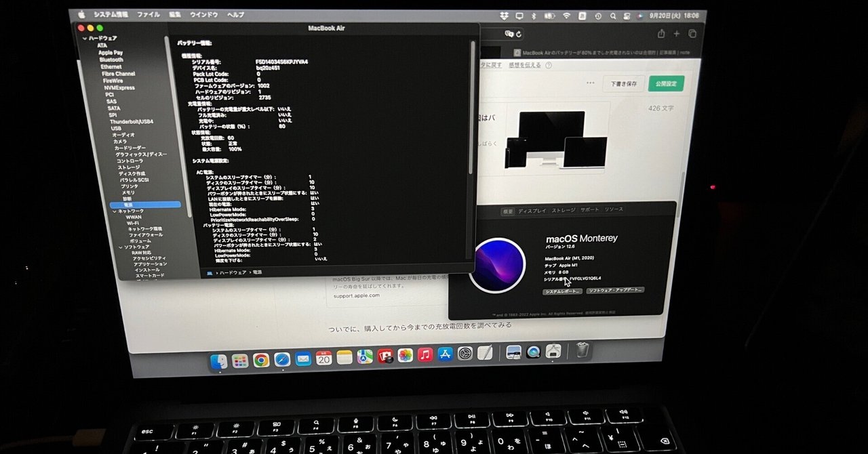Click the Spotlight search icon
The width and height of the screenshot is (868, 454).
click(613, 15)
